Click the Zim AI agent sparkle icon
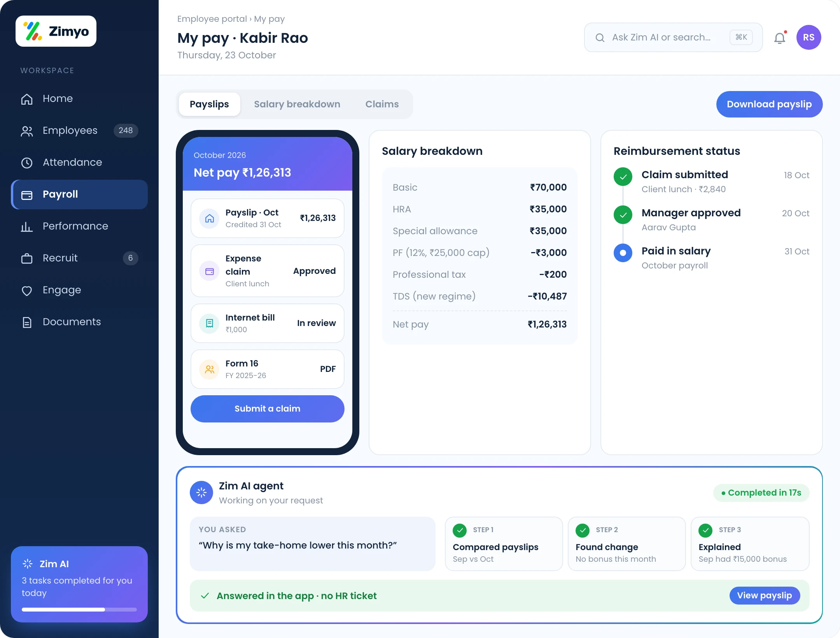 pyautogui.click(x=201, y=493)
